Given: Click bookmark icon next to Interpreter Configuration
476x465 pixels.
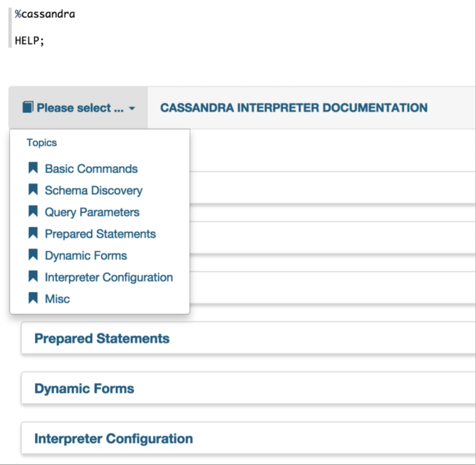Looking at the screenshot, I should [x=32, y=276].
